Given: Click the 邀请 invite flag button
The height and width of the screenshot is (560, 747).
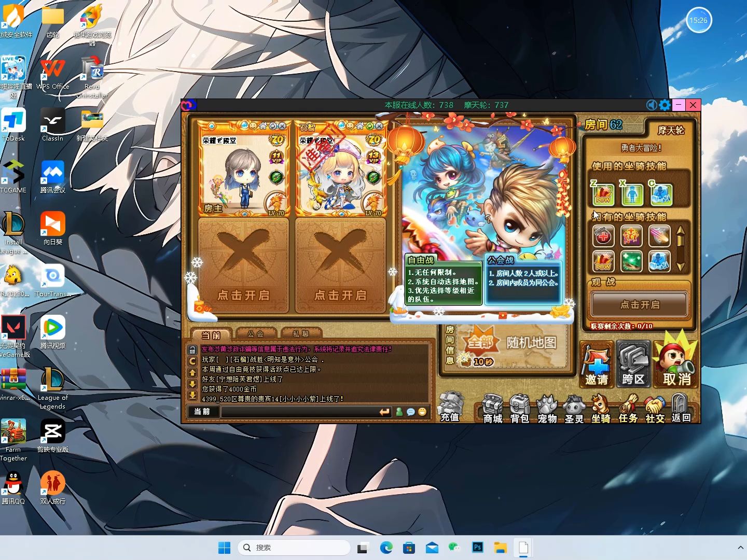Looking at the screenshot, I should tap(597, 364).
